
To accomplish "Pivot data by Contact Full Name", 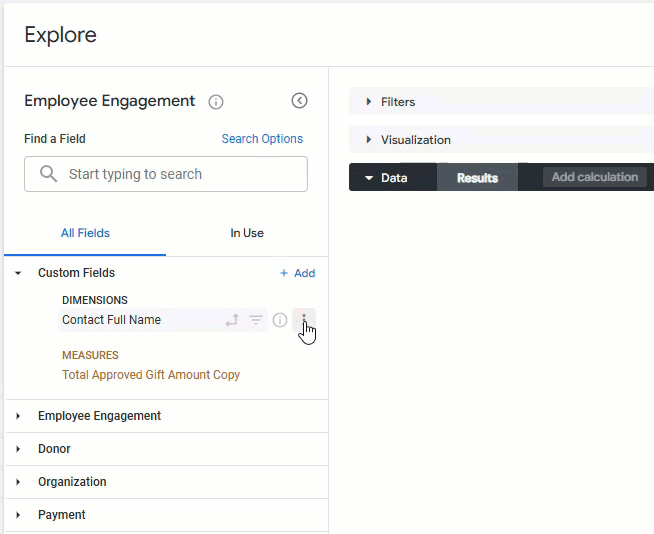I will [232, 320].
